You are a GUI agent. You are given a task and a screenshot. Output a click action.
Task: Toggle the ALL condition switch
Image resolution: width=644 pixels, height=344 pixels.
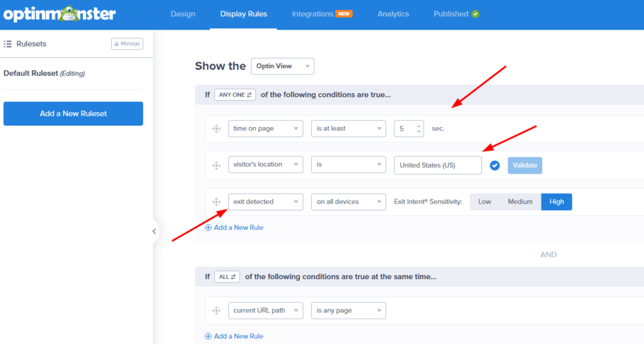[x=228, y=277]
